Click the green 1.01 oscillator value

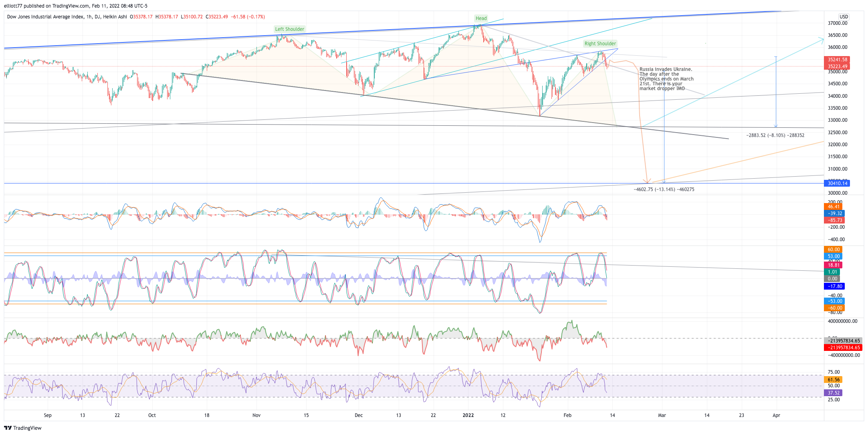click(832, 272)
